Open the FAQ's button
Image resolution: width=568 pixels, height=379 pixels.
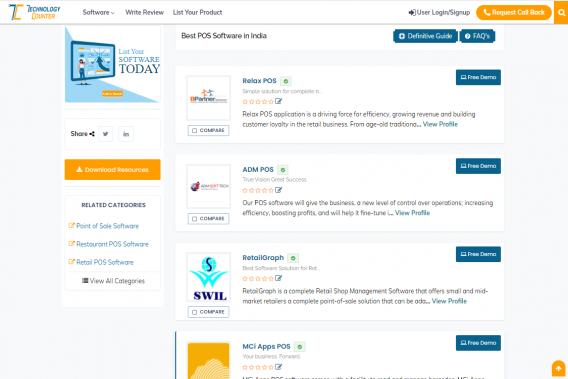pyautogui.click(x=477, y=36)
